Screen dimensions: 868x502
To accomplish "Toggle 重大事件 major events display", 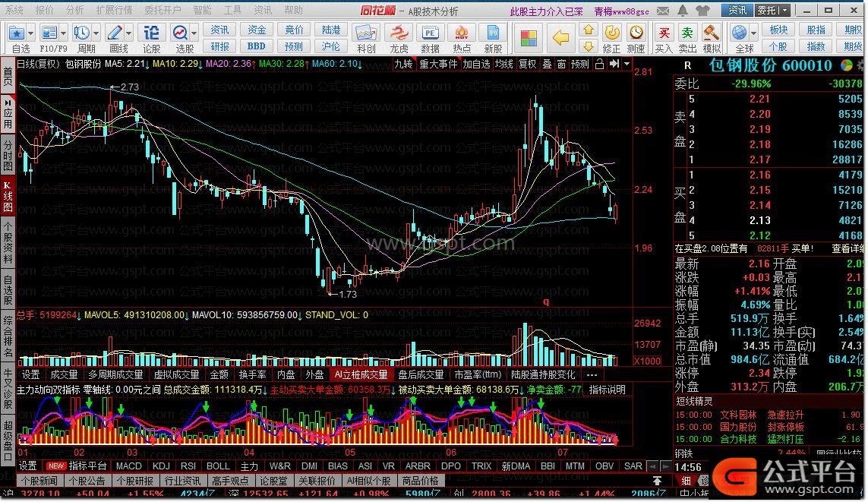I will [x=438, y=65].
